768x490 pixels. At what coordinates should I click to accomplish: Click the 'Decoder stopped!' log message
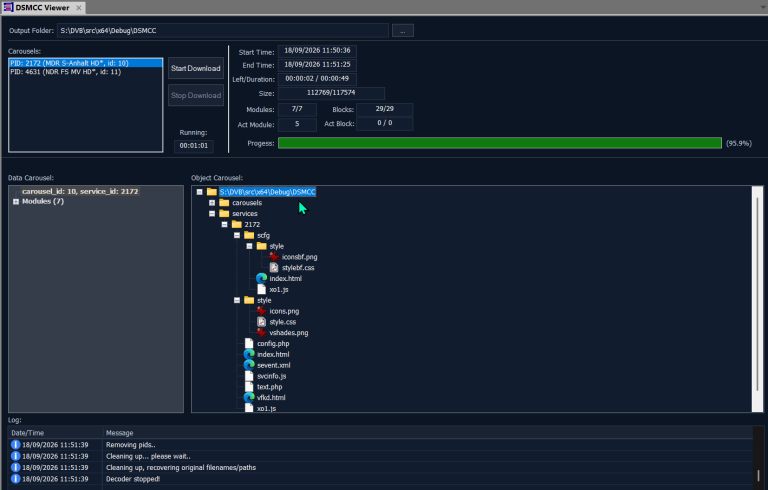133,479
